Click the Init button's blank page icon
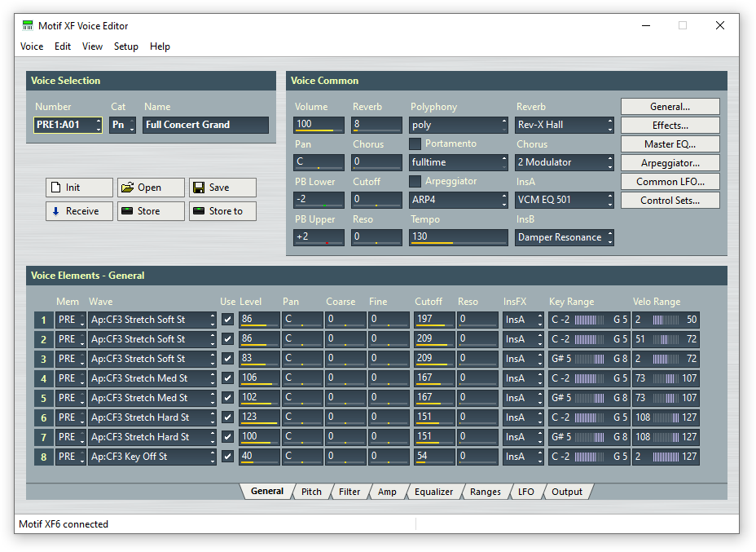 [x=56, y=188]
